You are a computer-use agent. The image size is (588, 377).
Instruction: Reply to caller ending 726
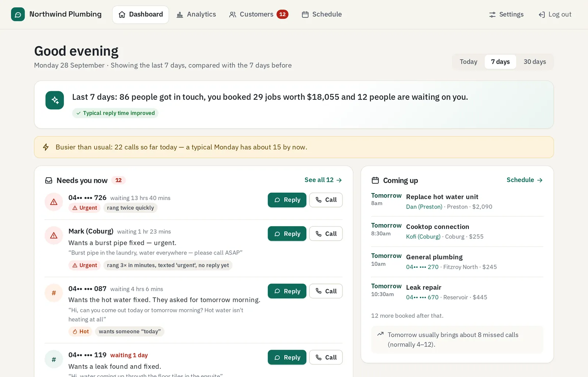287,200
